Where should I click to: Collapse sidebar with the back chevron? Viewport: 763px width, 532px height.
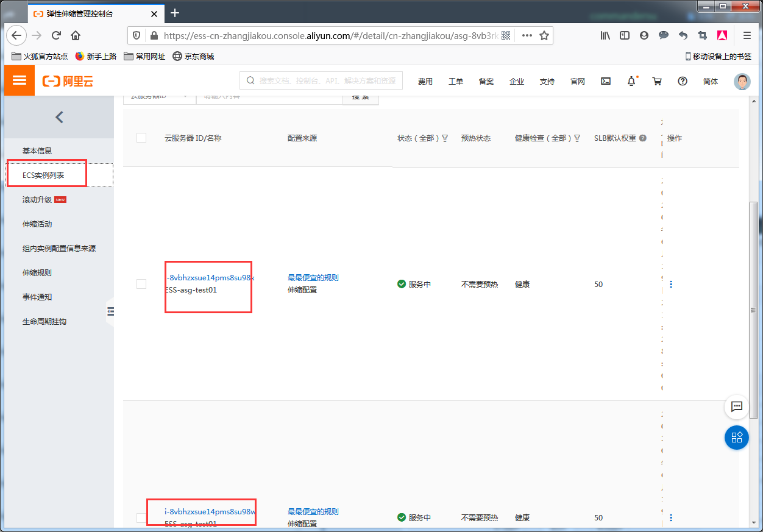point(59,117)
